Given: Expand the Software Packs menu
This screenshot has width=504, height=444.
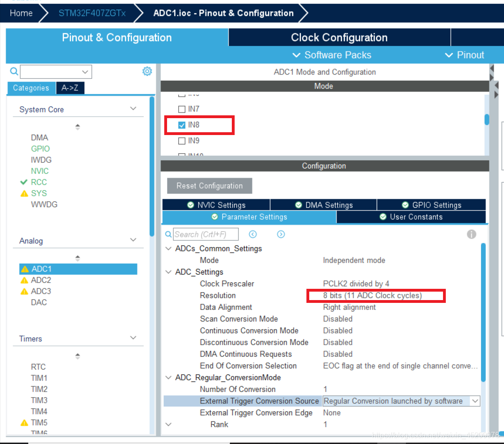Looking at the screenshot, I should [332, 55].
